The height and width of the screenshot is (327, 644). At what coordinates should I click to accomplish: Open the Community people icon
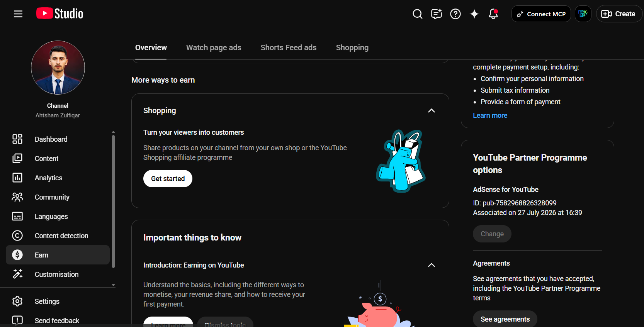[17, 197]
